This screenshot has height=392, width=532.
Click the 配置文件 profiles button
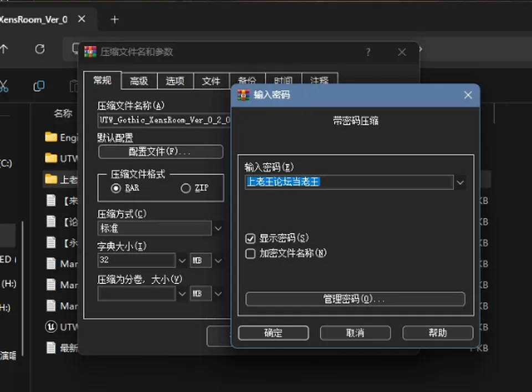(161, 151)
